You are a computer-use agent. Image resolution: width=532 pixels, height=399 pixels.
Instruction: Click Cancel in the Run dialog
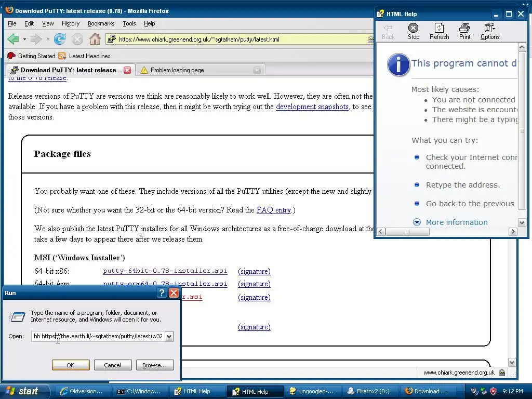pyautogui.click(x=113, y=365)
